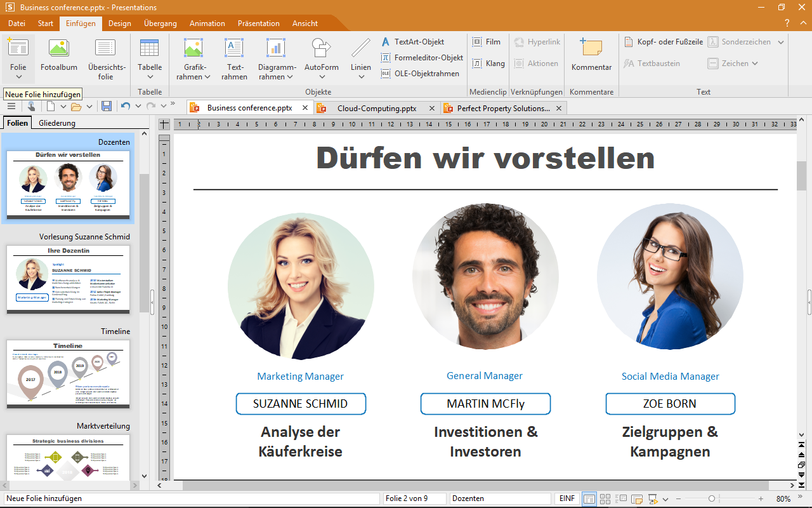Click the save icon in quick toolbar
812x508 pixels.
[x=107, y=106]
